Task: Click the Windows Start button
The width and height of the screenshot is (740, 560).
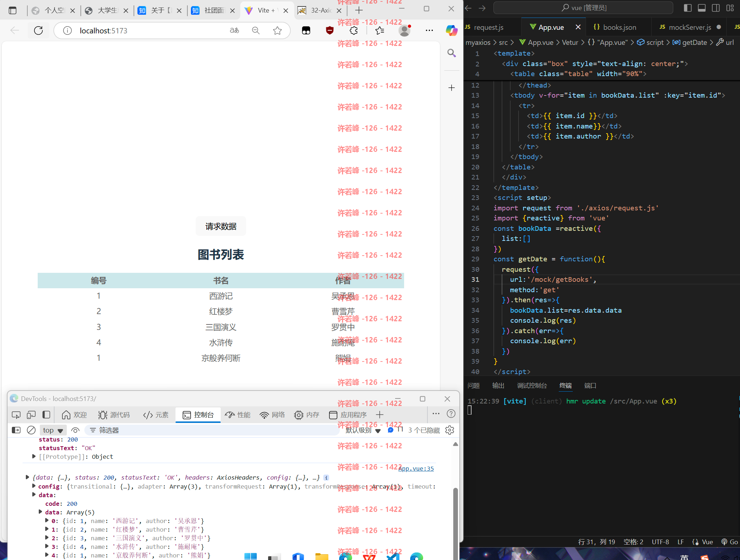Action: [250, 556]
